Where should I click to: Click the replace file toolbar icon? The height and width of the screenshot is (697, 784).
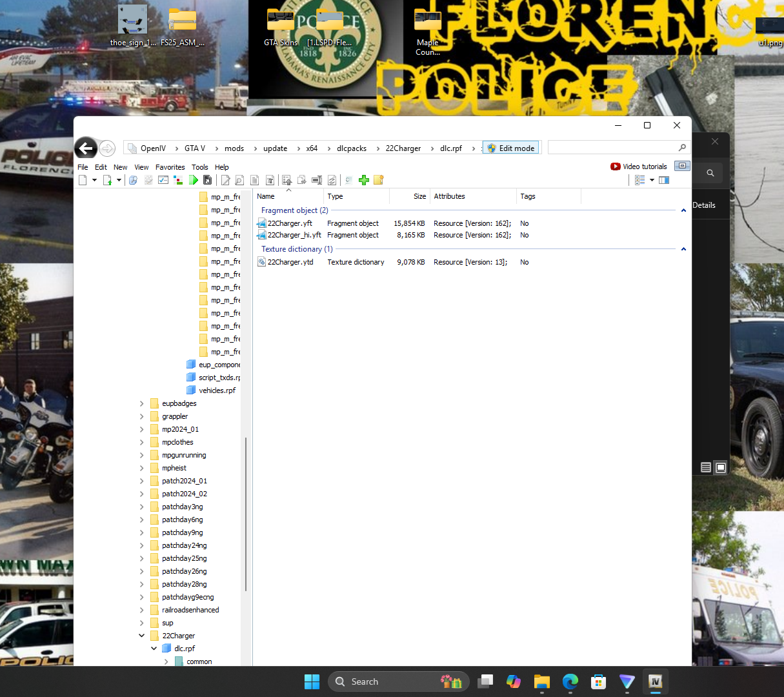tap(332, 180)
